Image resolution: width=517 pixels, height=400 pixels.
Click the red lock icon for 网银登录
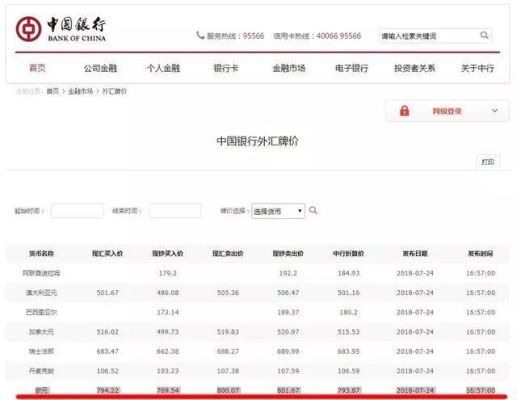(x=404, y=111)
